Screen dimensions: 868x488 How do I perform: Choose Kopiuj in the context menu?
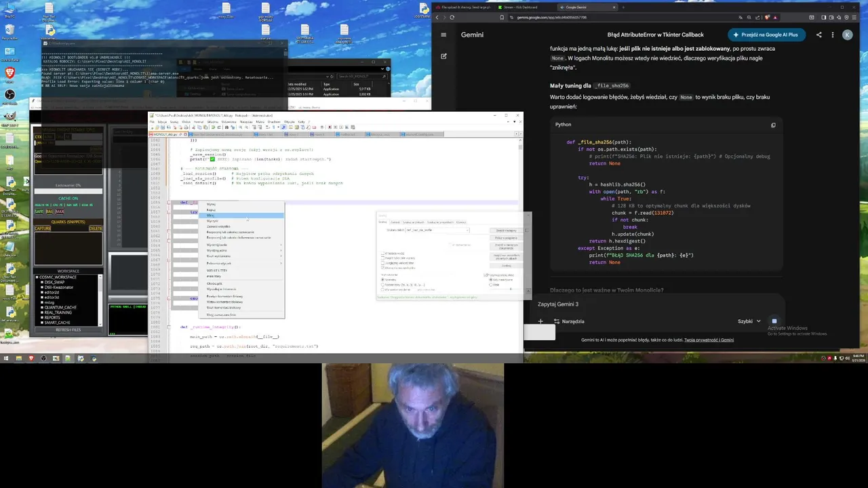pos(241,210)
